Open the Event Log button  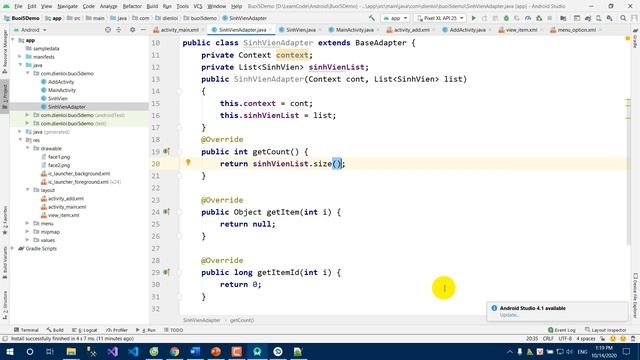[562, 330]
